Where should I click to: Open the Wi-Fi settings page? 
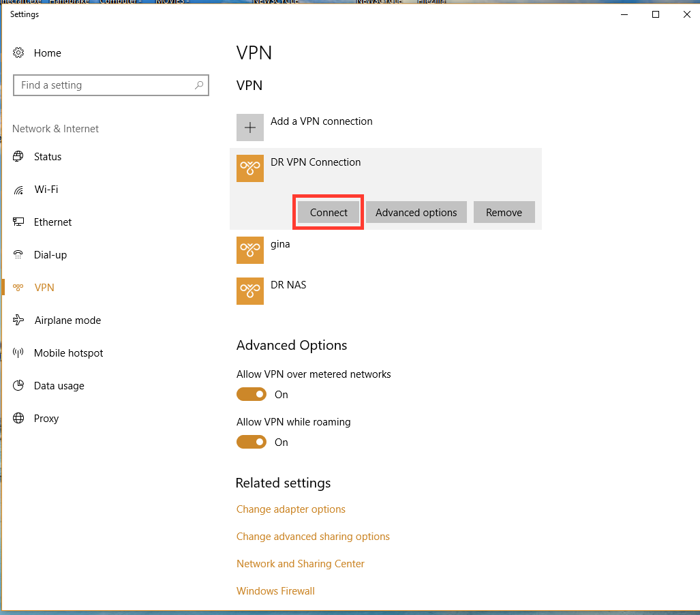46,190
